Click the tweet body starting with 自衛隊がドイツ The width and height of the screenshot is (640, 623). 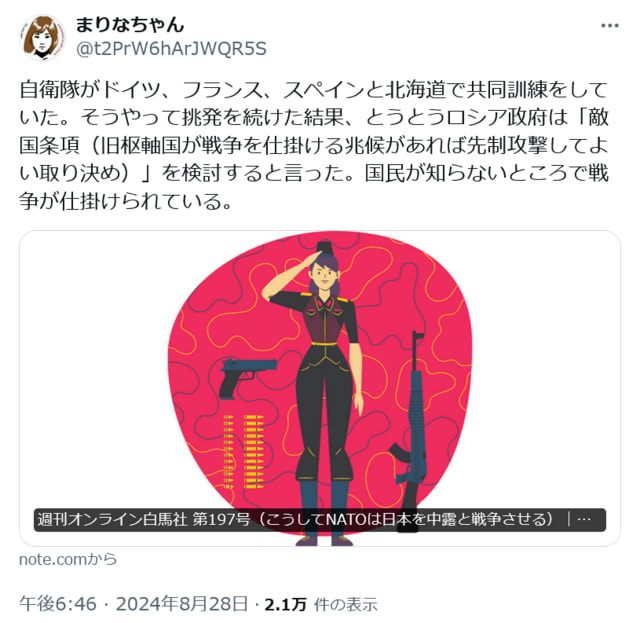click(313, 145)
